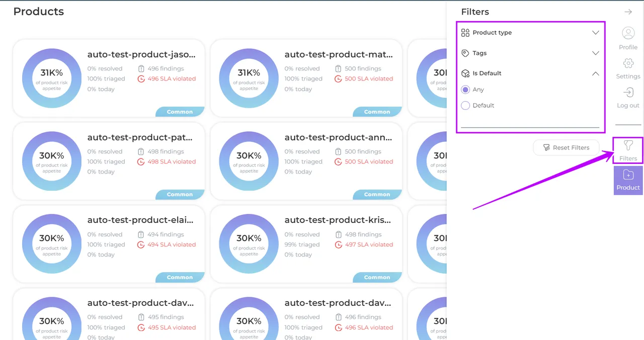Click the Common tag on auto-test-product-pat... card

point(180,195)
